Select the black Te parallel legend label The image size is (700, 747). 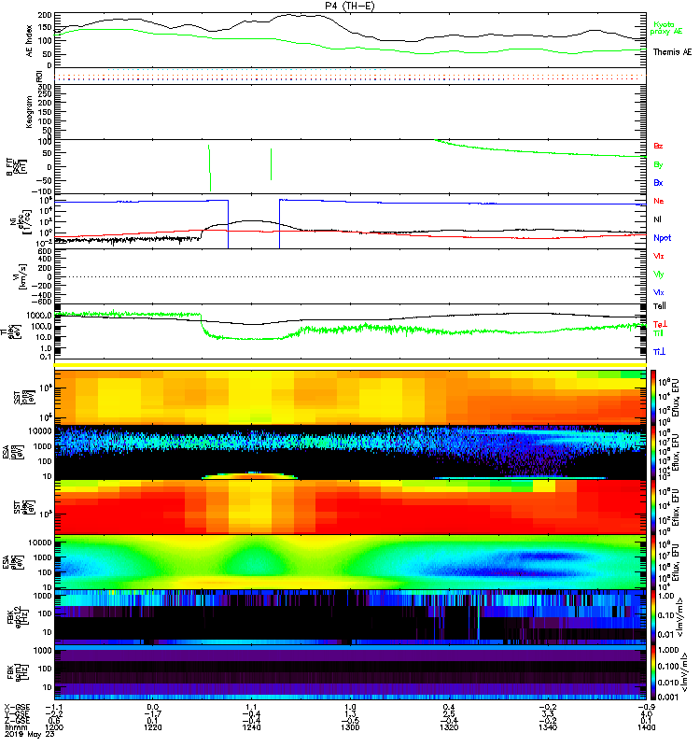point(660,306)
